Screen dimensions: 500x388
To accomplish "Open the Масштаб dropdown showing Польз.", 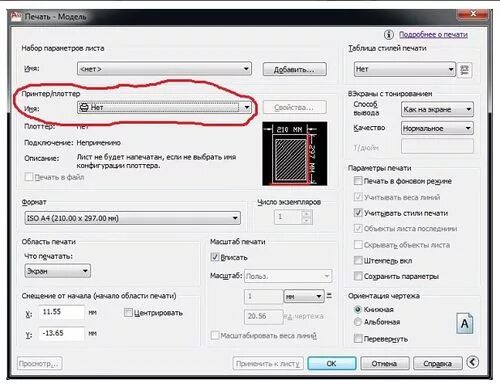I will click(288, 276).
